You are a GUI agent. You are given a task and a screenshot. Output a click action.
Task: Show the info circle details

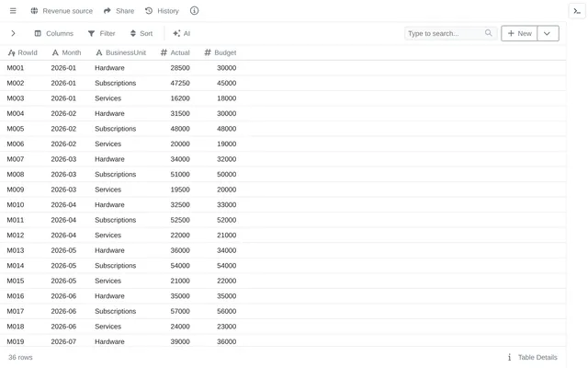[x=194, y=11]
